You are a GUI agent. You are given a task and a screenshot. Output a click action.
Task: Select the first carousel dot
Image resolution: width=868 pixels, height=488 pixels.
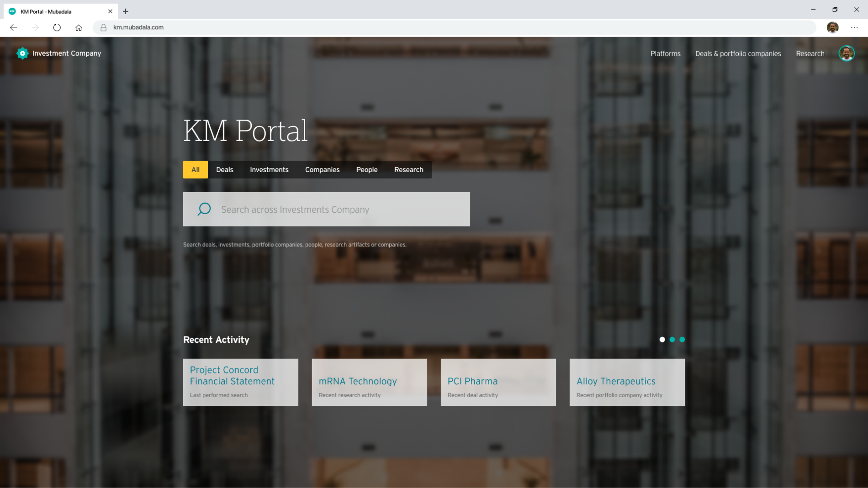pyautogui.click(x=662, y=340)
